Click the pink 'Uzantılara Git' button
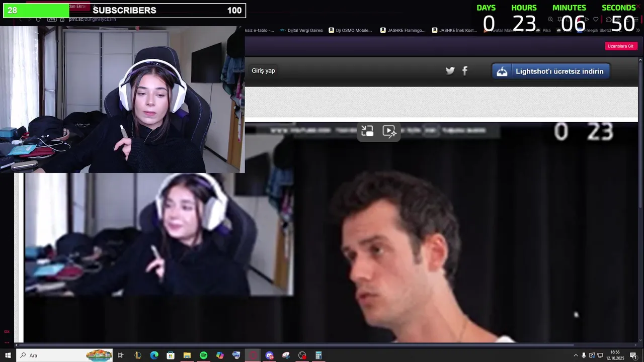This screenshot has height=362, width=644. (620, 46)
